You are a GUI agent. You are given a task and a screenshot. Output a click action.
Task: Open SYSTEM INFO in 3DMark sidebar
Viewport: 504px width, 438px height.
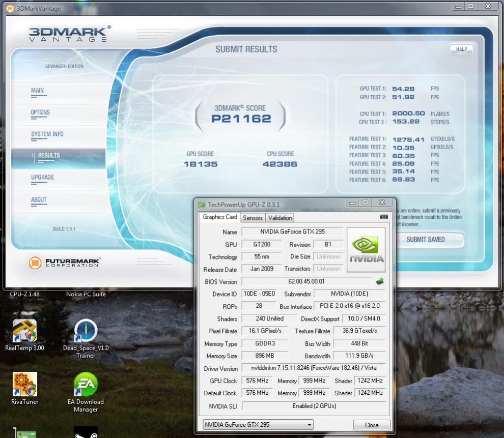click(47, 134)
